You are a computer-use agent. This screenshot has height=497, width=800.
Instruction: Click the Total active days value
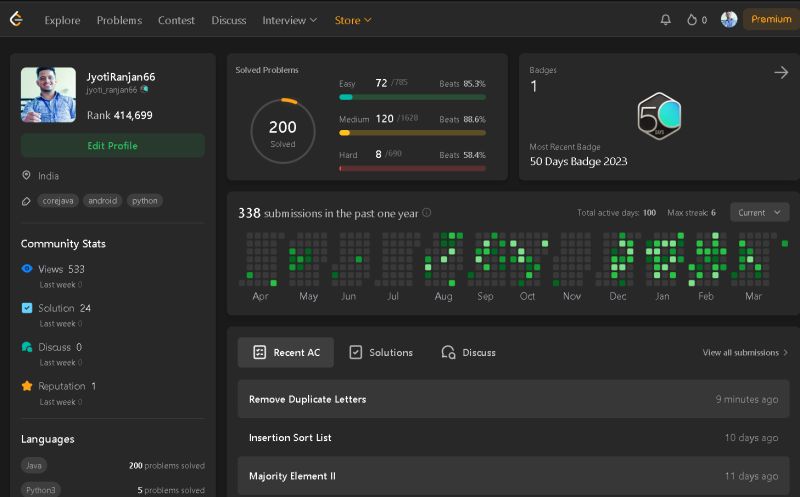click(649, 213)
